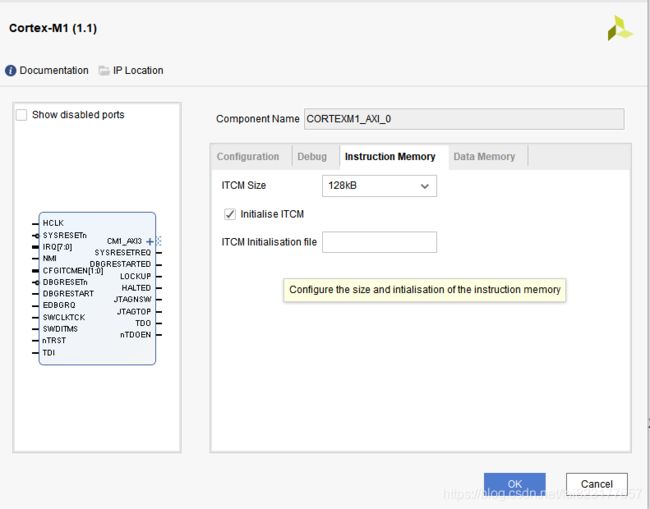Click the Cancel button
650x509 pixels.
point(597,484)
